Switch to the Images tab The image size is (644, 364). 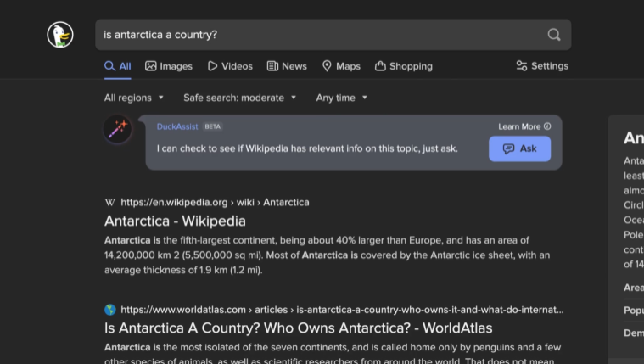168,66
